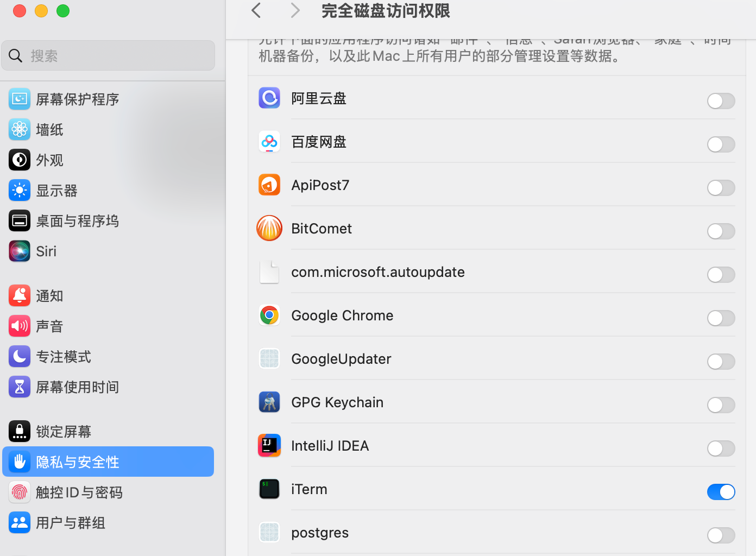Turn on the postgres access toggle

point(721,535)
